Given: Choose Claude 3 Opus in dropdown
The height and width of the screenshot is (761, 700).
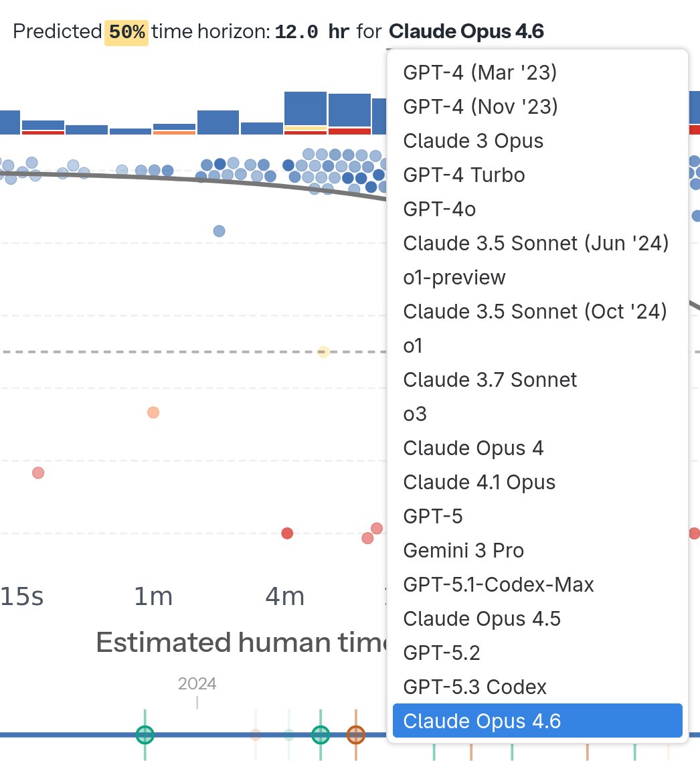Looking at the screenshot, I should click(537, 141).
